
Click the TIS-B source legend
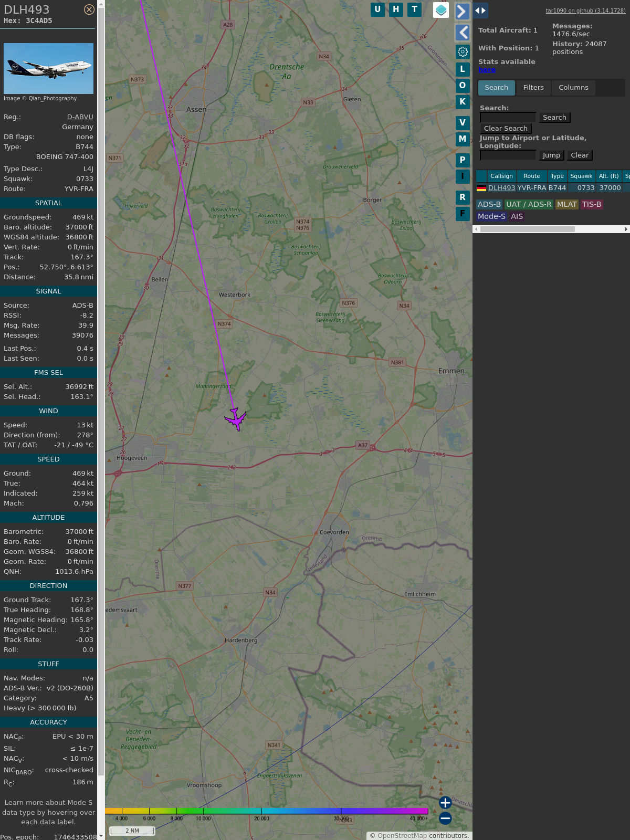tap(592, 205)
